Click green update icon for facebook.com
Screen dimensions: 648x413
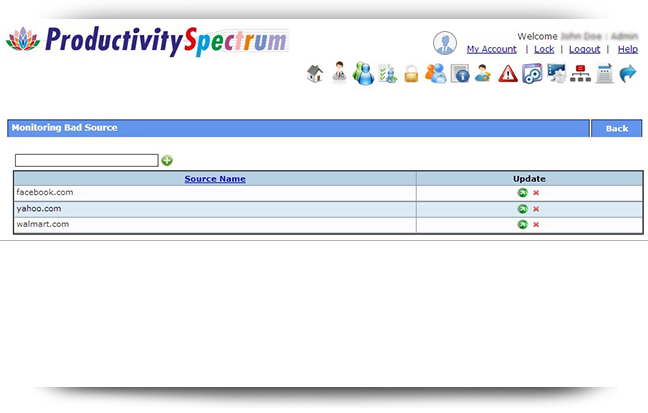tap(522, 193)
